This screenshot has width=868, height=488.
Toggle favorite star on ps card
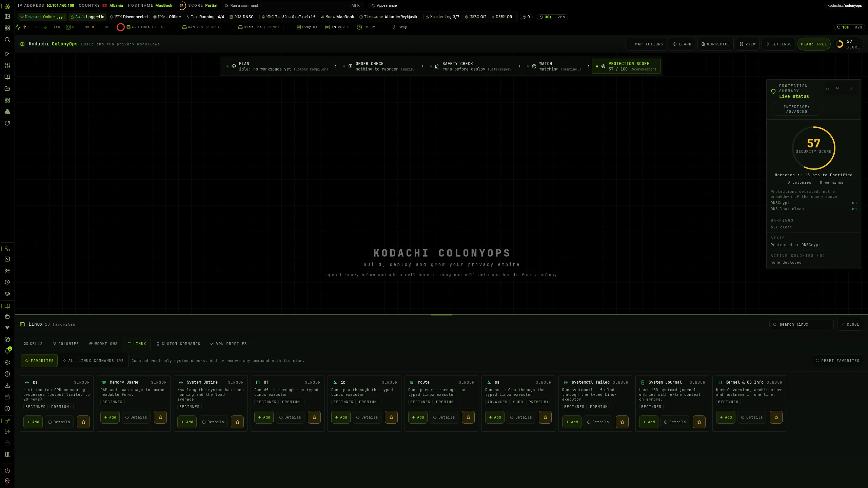83,422
